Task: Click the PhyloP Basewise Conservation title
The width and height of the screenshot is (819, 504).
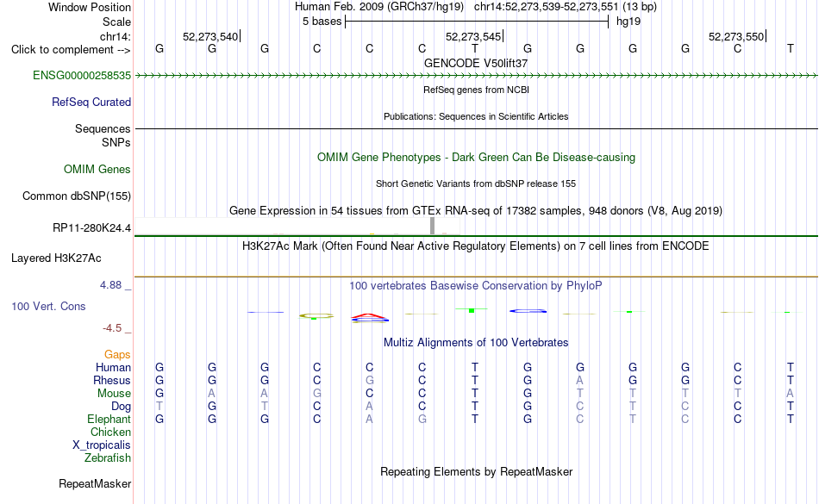Action: [x=476, y=286]
